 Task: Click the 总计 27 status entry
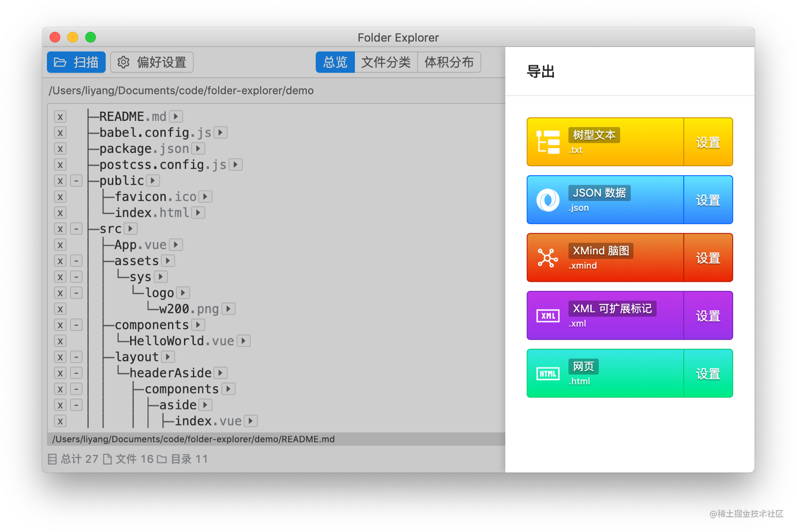(x=73, y=459)
